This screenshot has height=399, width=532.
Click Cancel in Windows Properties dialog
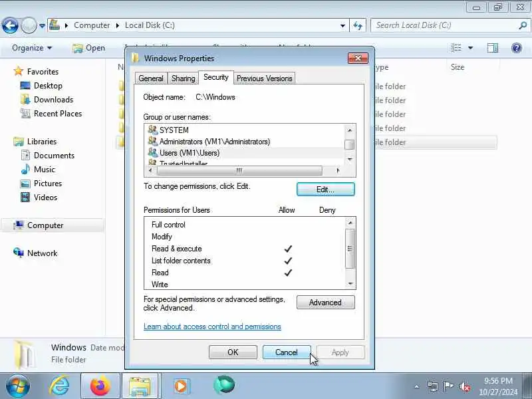pos(287,352)
